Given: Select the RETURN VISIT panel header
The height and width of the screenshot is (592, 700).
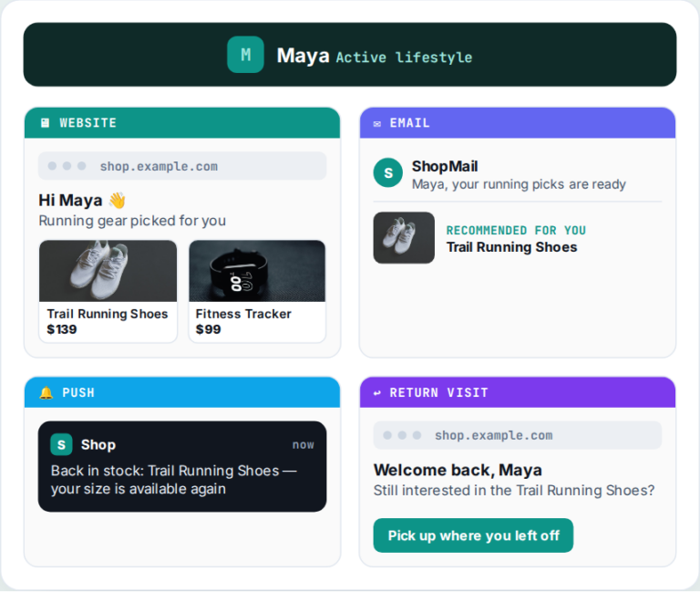Looking at the screenshot, I should (518, 392).
